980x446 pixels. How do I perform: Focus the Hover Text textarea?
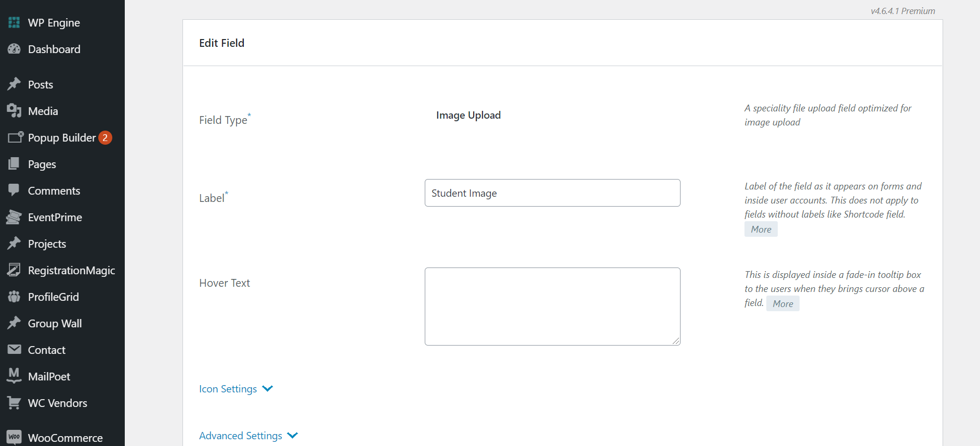pyautogui.click(x=552, y=307)
